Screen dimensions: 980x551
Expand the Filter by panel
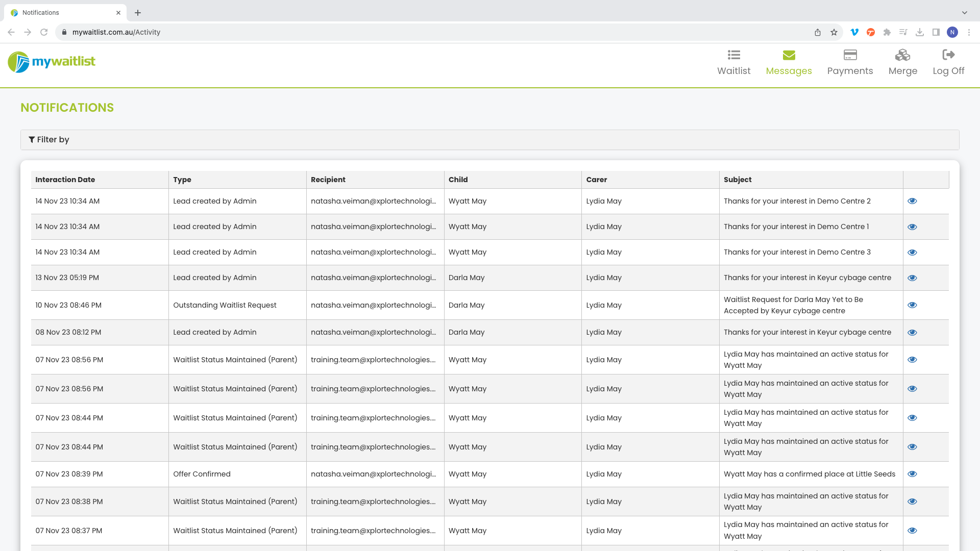49,140
